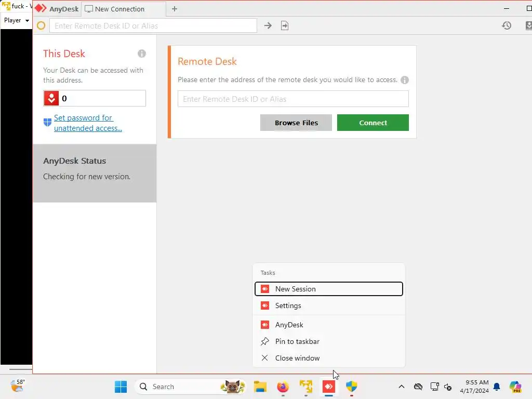Select the This Desk address field
532x399 pixels.
(x=95, y=98)
